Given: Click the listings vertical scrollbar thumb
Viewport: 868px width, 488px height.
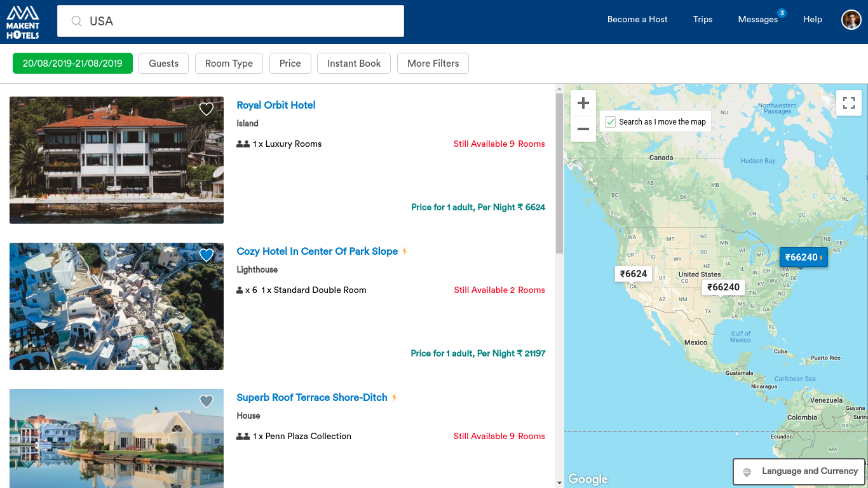Looking at the screenshot, I should 560,173.
